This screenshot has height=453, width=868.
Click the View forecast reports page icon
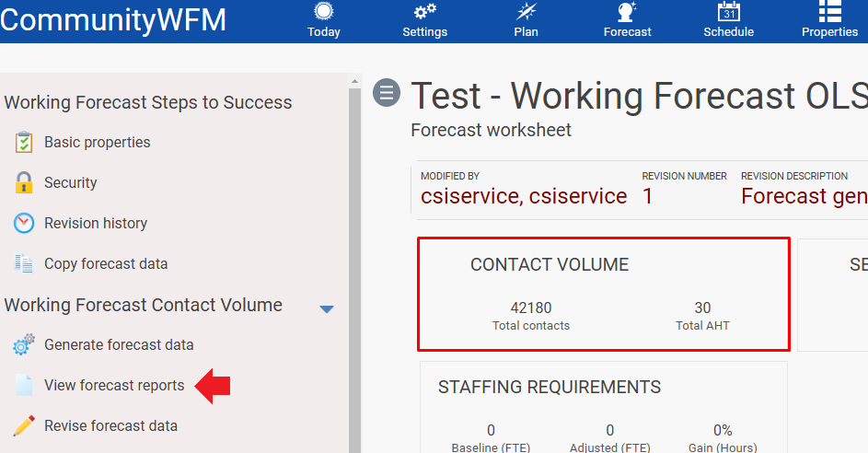point(24,385)
